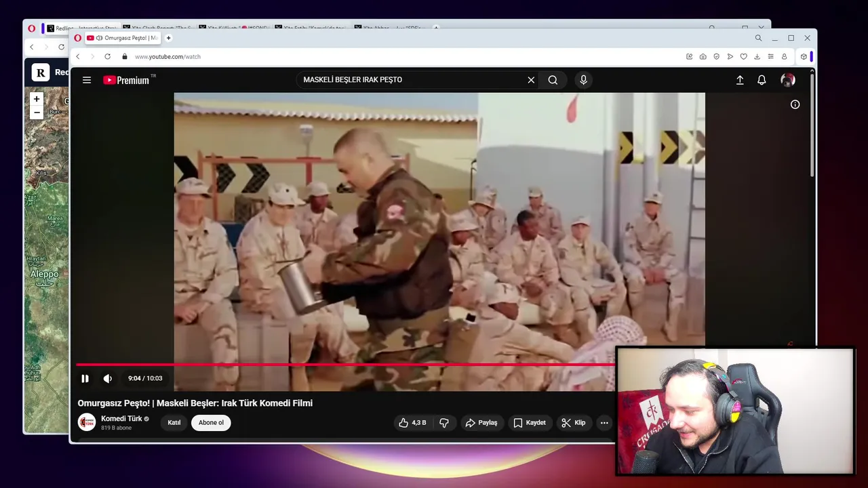The width and height of the screenshot is (868, 488).
Task: Open Opera send/flow arrow icon
Action: click(x=730, y=57)
